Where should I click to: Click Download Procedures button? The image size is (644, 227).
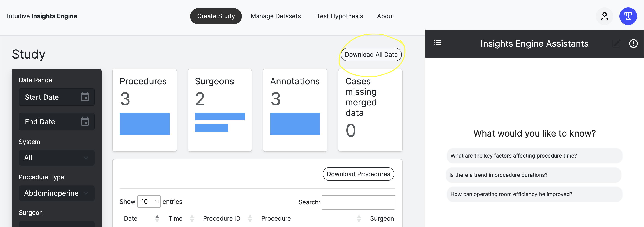pos(358,174)
